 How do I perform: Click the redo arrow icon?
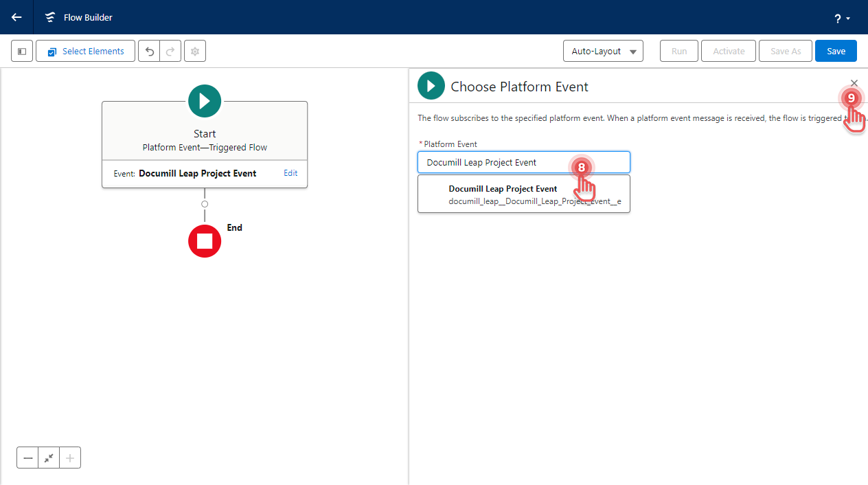point(170,50)
